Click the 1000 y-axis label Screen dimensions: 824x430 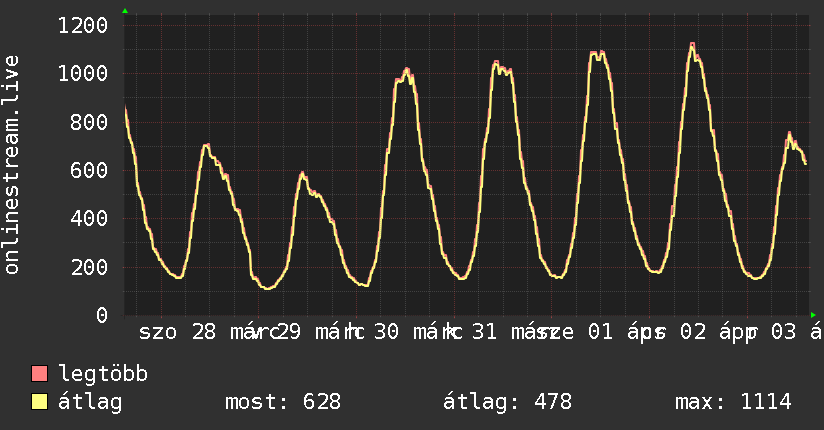pos(83,73)
